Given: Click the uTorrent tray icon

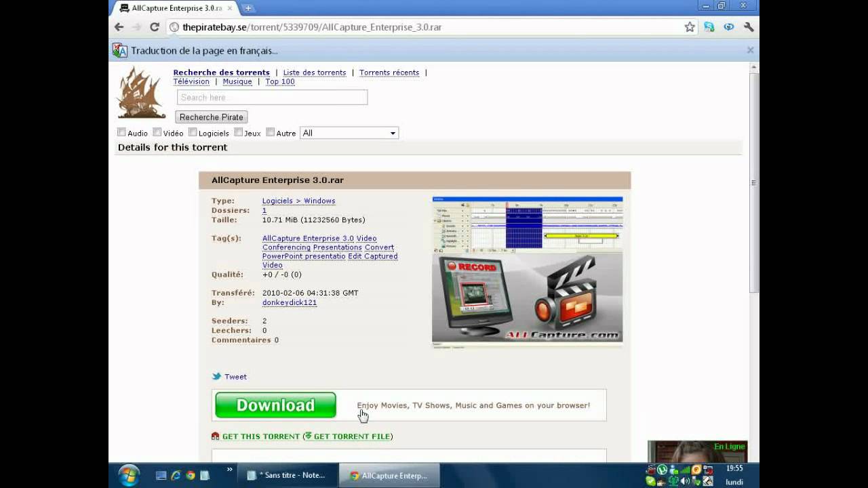Looking at the screenshot, I should [x=663, y=470].
